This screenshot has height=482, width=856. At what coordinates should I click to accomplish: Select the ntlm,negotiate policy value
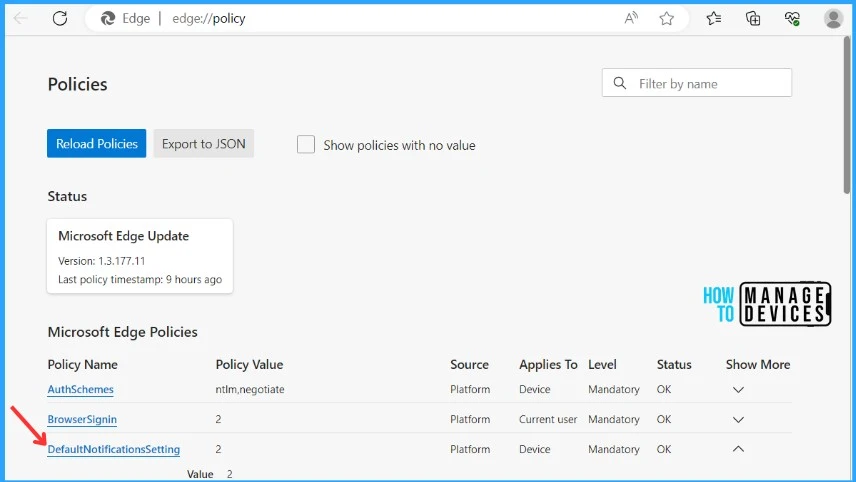250,389
